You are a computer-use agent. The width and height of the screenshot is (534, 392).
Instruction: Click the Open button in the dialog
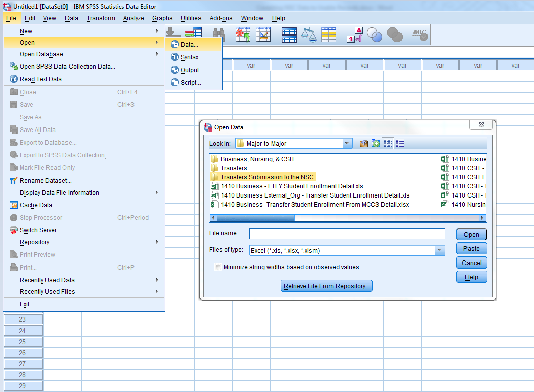click(472, 234)
